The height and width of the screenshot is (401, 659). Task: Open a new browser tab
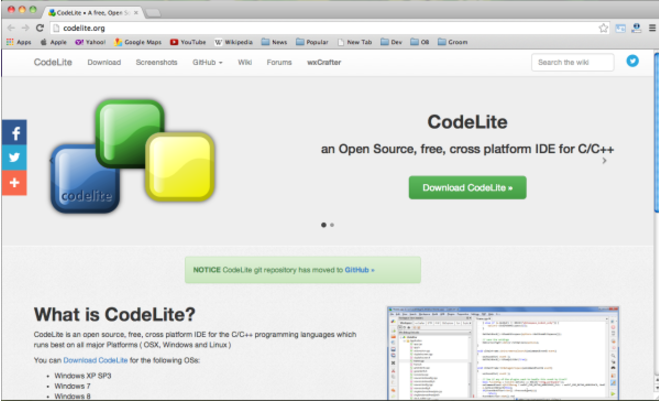tap(153, 13)
